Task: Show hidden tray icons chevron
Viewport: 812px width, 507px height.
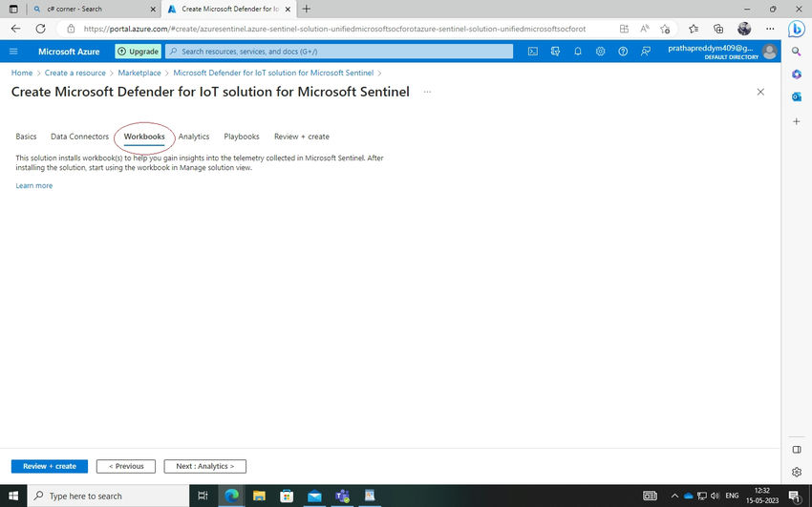Action: 674,496
